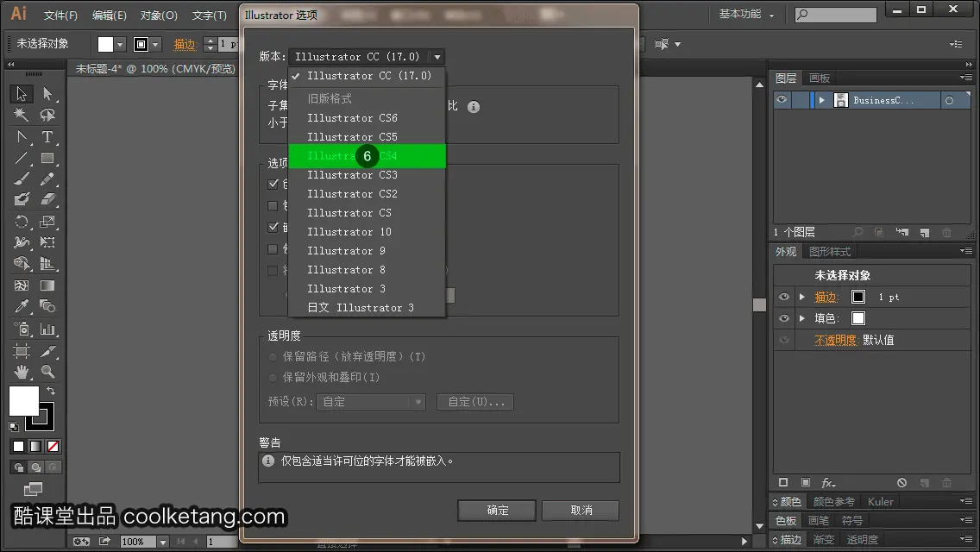Select the Blob Brush tool

(22, 199)
